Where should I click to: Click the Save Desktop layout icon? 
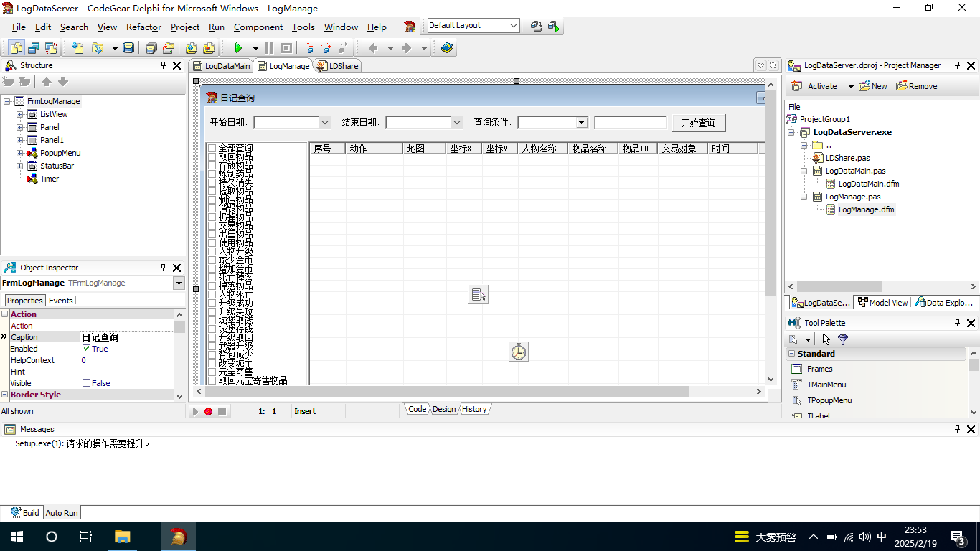click(536, 27)
